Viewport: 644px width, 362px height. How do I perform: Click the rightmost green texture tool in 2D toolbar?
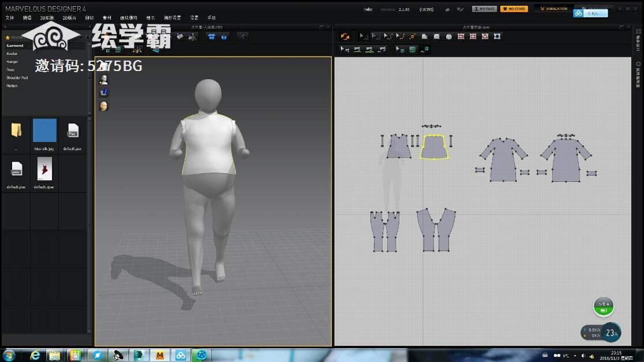click(425, 49)
